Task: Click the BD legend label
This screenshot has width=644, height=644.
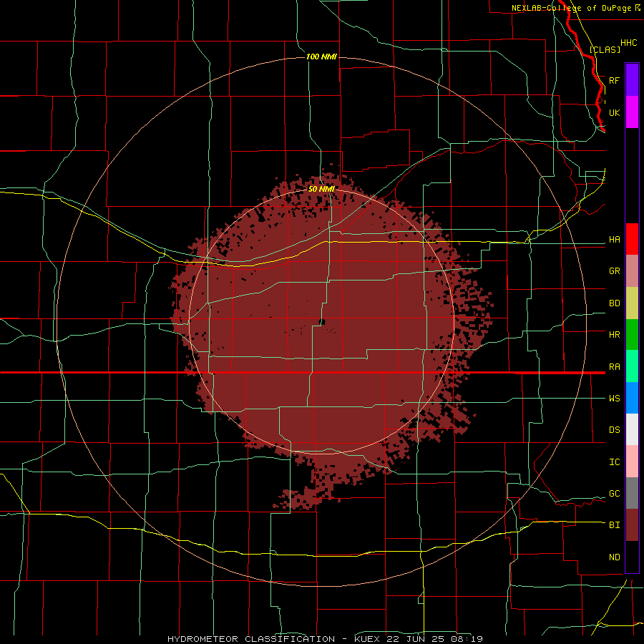Action: pos(614,303)
